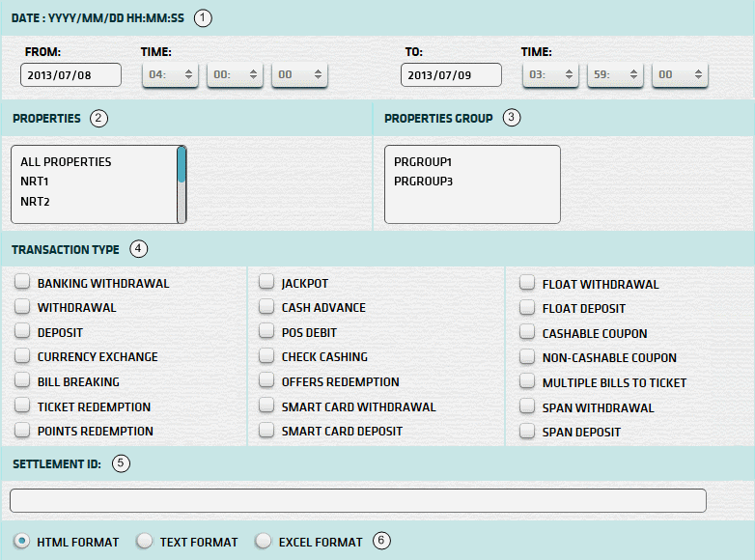
Task: Select PRGROUP3 in Properties Group list
Action: (423, 182)
